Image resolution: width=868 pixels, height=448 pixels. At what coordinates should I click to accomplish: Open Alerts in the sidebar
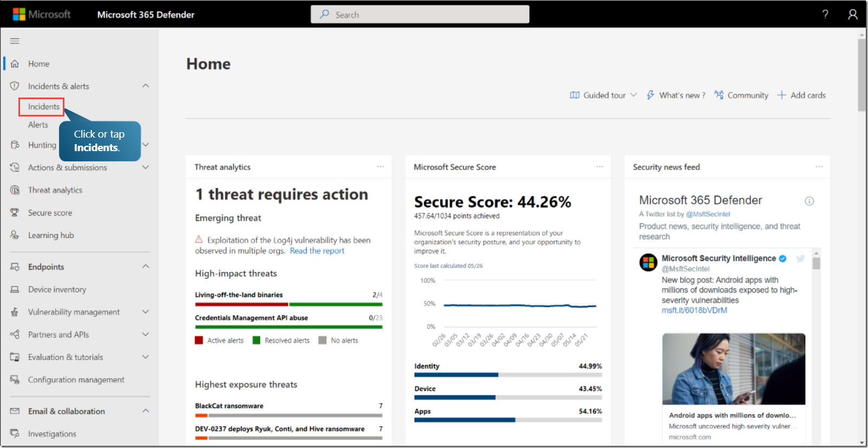(38, 125)
